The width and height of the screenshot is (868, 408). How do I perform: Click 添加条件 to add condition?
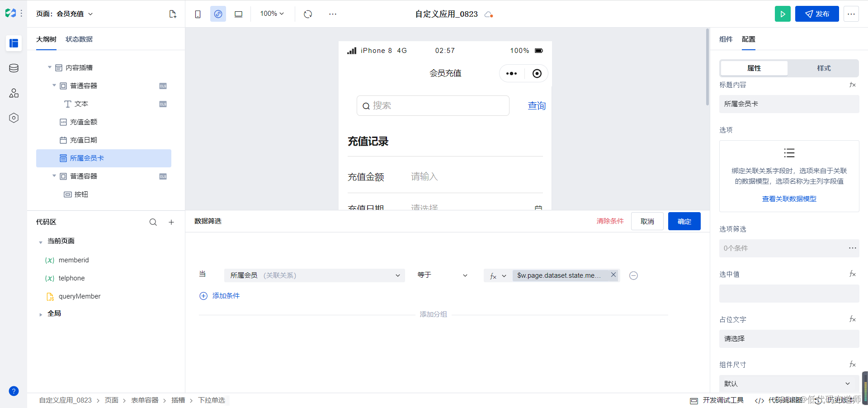click(220, 296)
